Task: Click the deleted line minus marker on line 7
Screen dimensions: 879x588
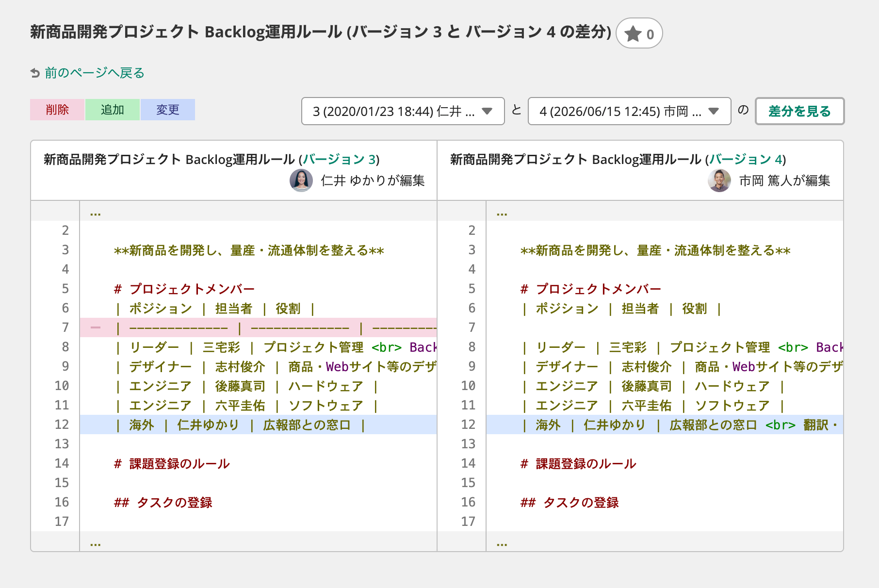Action: point(96,327)
